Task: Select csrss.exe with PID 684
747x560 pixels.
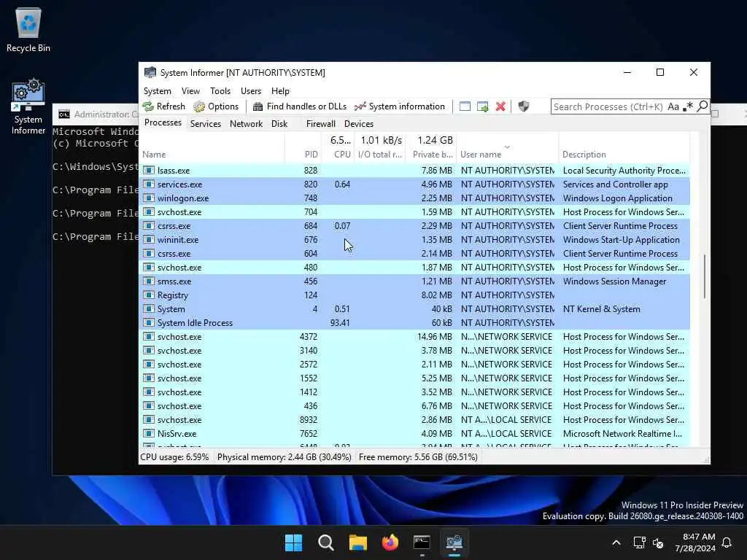Action: point(414,226)
